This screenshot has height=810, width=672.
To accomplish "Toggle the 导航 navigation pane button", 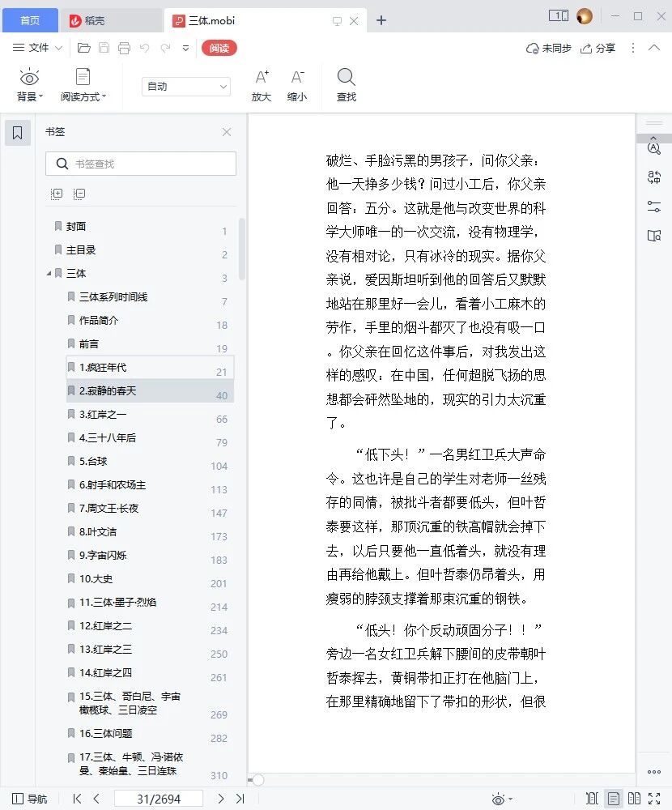I will click(x=29, y=799).
